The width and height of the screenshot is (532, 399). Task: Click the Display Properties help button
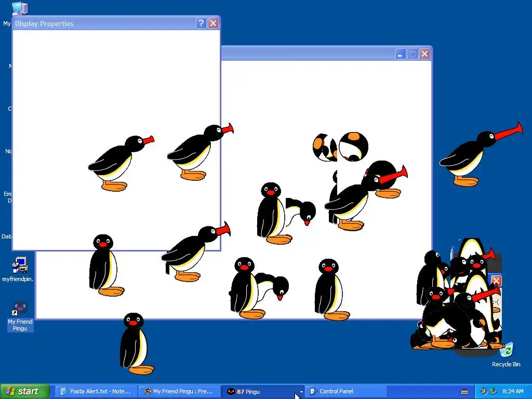coord(201,23)
